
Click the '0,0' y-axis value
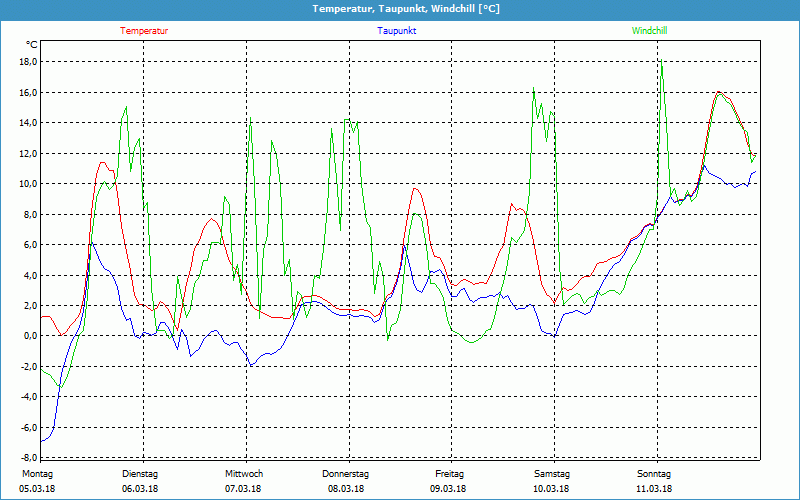[30, 336]
